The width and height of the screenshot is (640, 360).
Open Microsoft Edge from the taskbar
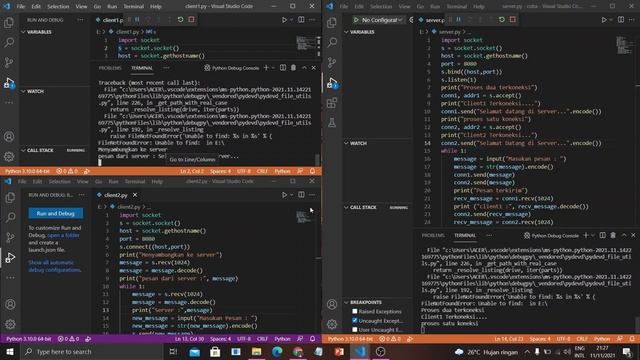(277, 351)
